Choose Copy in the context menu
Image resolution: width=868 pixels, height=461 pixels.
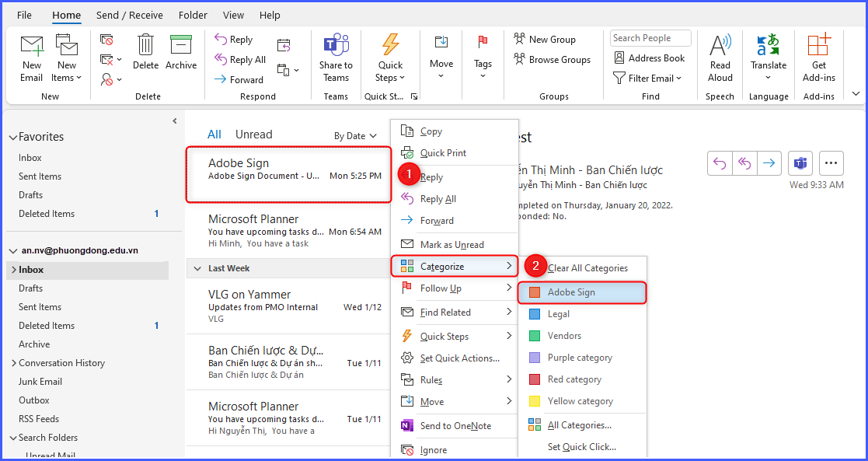coord(455,131)
